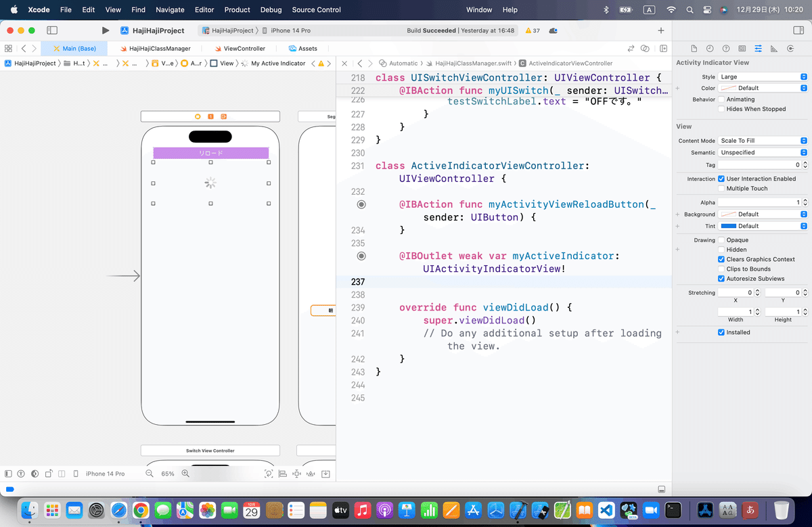
Task: Click the Embed In icon
Action: [325, 474]
